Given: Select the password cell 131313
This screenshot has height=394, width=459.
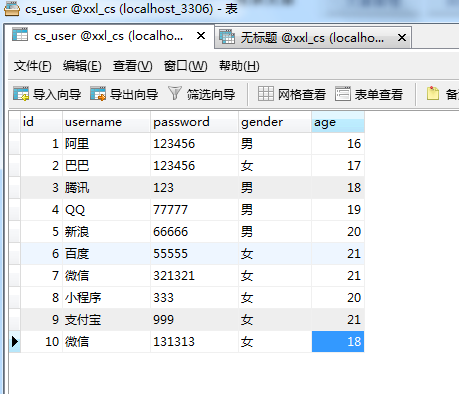Looking at the screenshot, I should click(x=194, y=342).
